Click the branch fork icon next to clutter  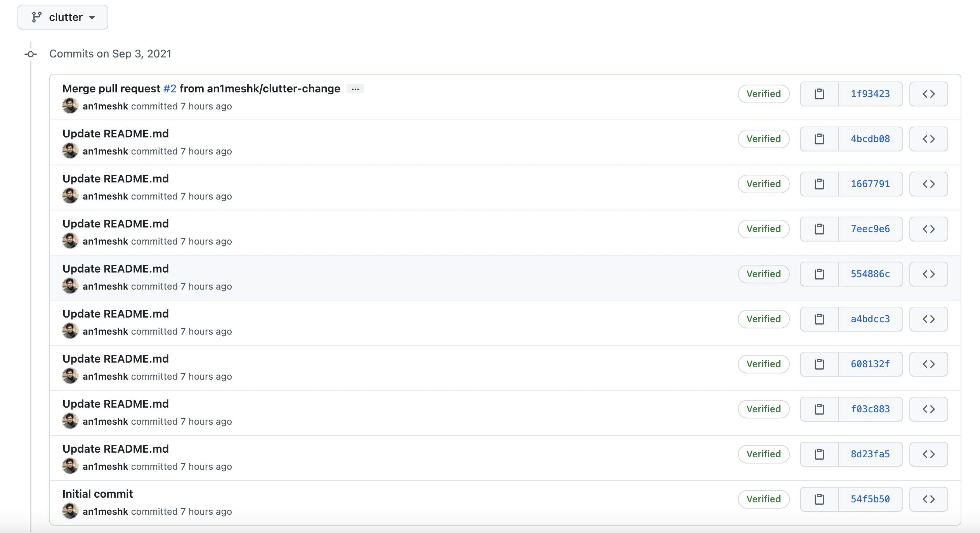36,17
